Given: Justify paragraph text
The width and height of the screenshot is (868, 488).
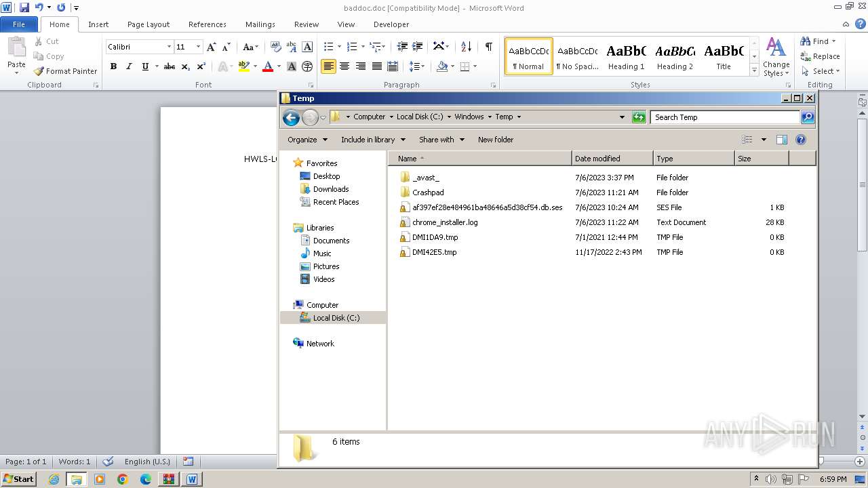Looking at the screenshot, I should (377, 66).
